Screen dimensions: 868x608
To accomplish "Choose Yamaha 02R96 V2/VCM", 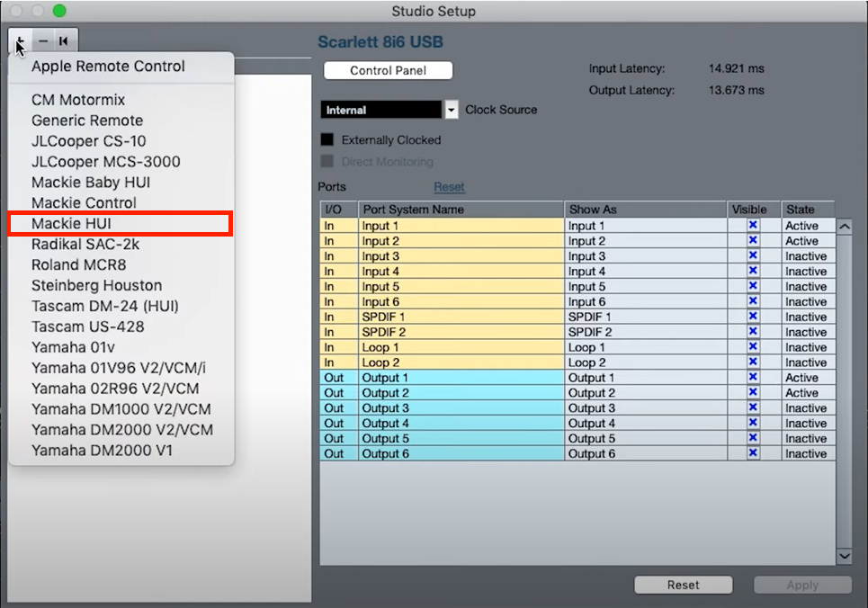I will coord(115,389).
